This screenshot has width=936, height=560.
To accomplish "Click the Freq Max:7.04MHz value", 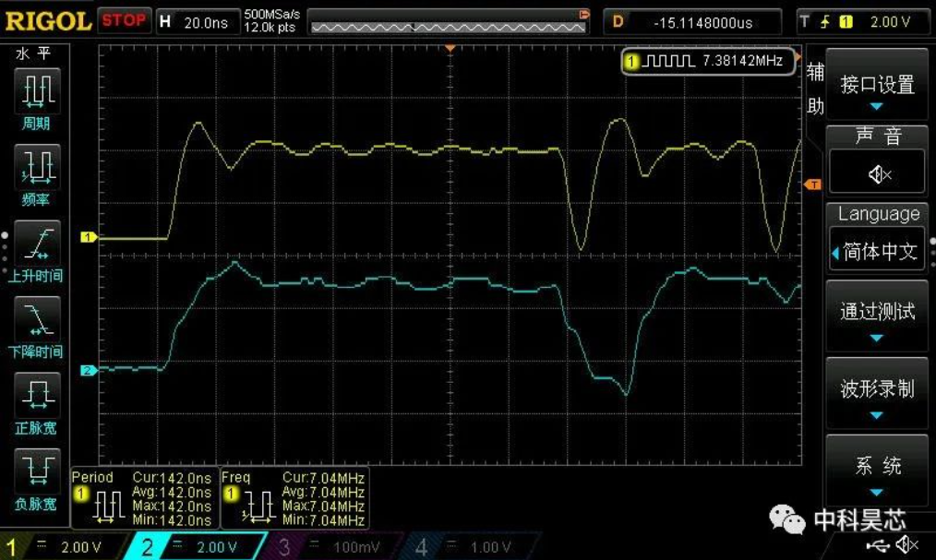I will (x=323, y=506).
